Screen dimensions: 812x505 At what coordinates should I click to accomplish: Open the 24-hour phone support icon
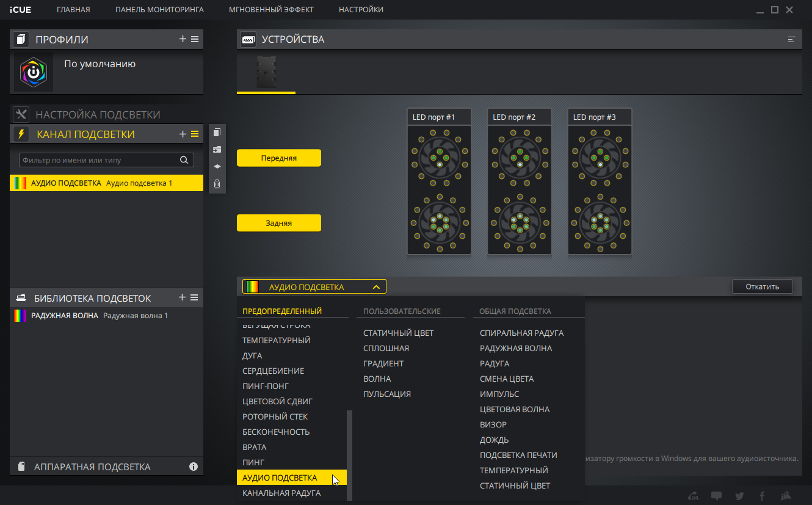point(693,496)
